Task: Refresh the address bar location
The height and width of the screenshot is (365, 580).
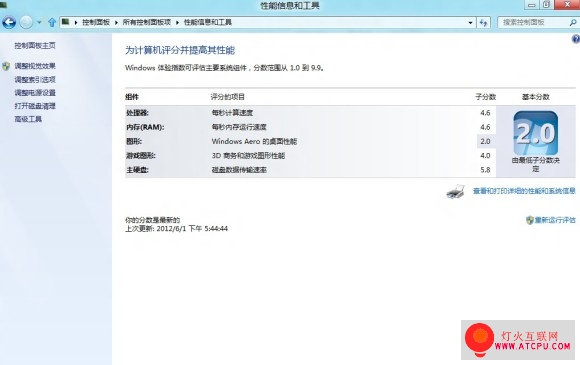Action: tap(483, 23)
